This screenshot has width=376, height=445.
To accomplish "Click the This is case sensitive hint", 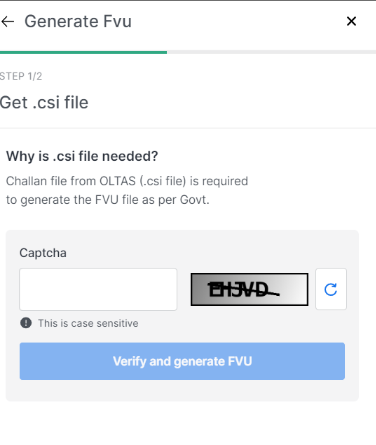I will tap(88, 323).
